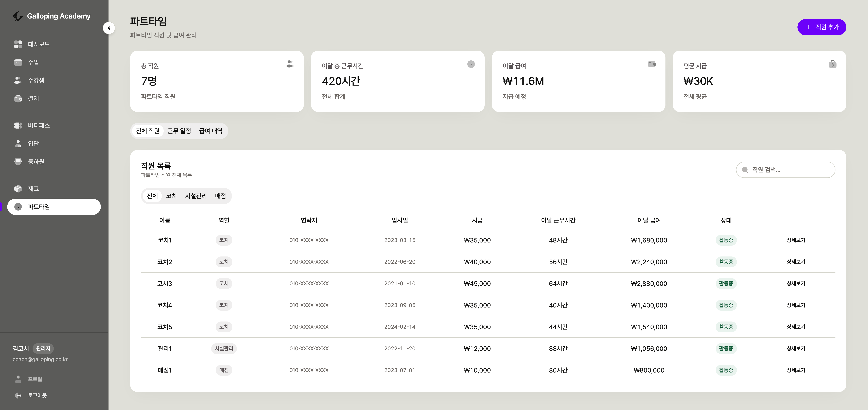Click the Galloping Academy logo icon

(18, 16)
